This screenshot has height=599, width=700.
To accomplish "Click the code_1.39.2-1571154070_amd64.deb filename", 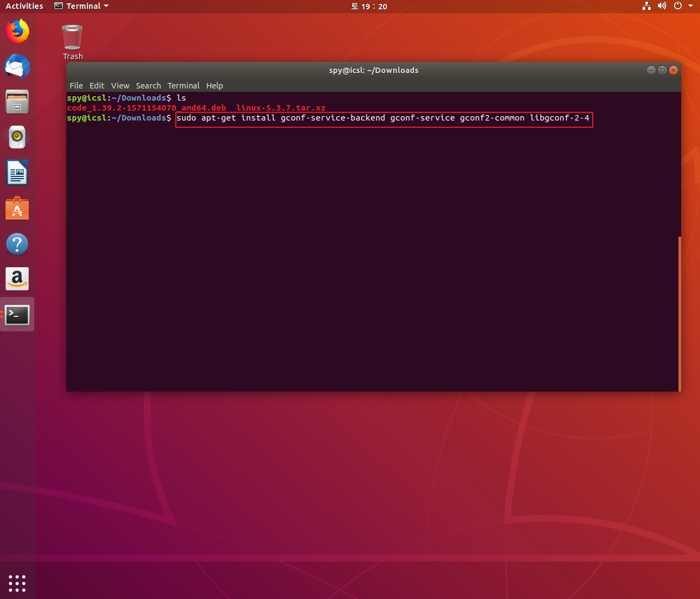I will click(147, 108).
